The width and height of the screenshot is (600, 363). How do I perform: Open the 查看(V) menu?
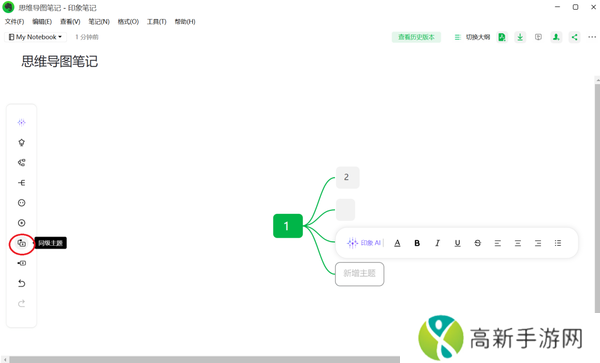[x=70, y=22]
